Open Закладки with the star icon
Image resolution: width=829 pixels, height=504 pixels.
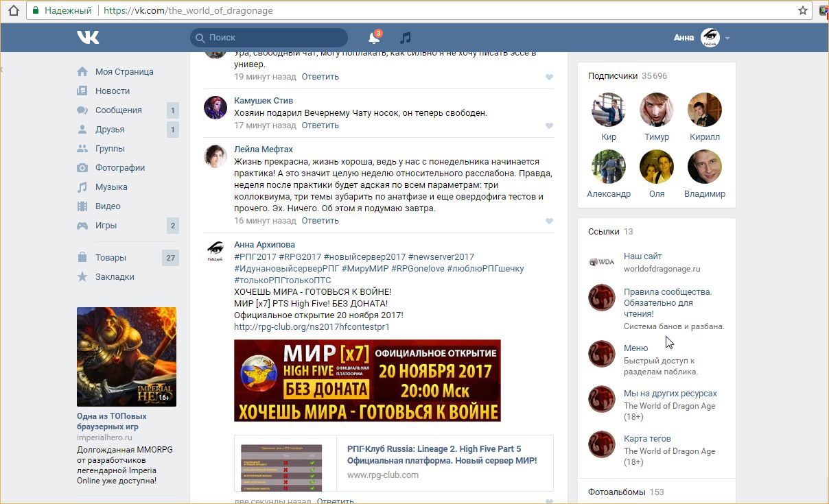pos(114,277)
